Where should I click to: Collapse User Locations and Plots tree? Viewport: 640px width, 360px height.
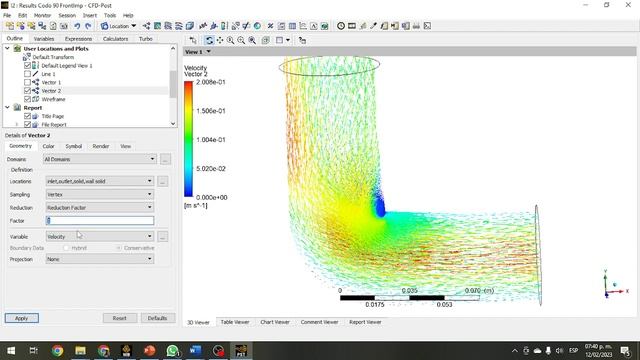point(7,49)
